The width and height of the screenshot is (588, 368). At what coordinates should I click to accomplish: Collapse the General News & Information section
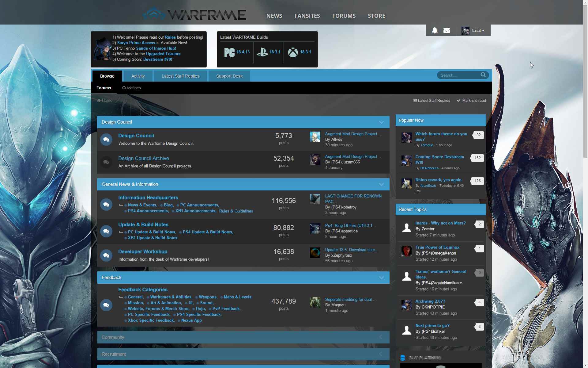click(381, 184)
